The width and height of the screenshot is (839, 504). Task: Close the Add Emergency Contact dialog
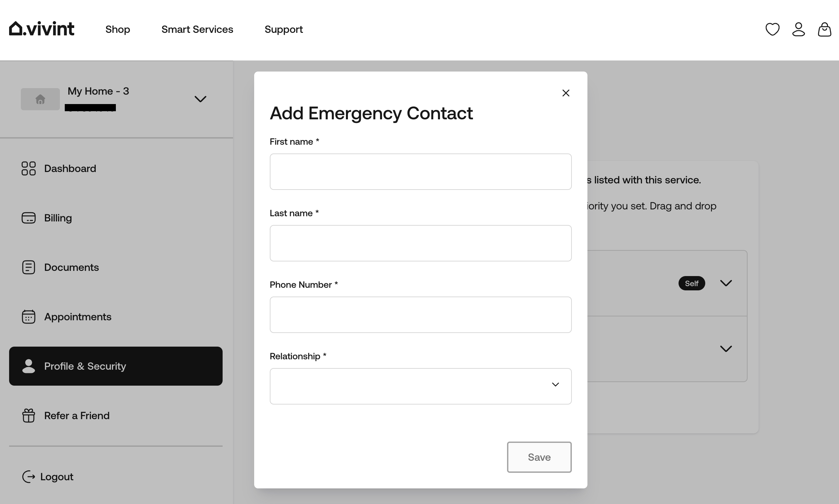tap(565, 93)
